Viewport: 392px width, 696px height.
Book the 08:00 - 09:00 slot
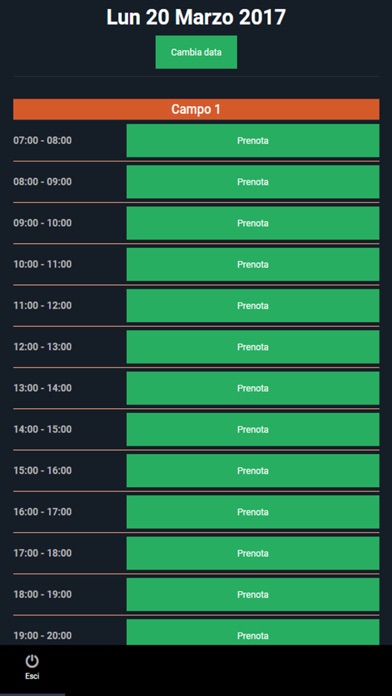[x=253, y=182]
